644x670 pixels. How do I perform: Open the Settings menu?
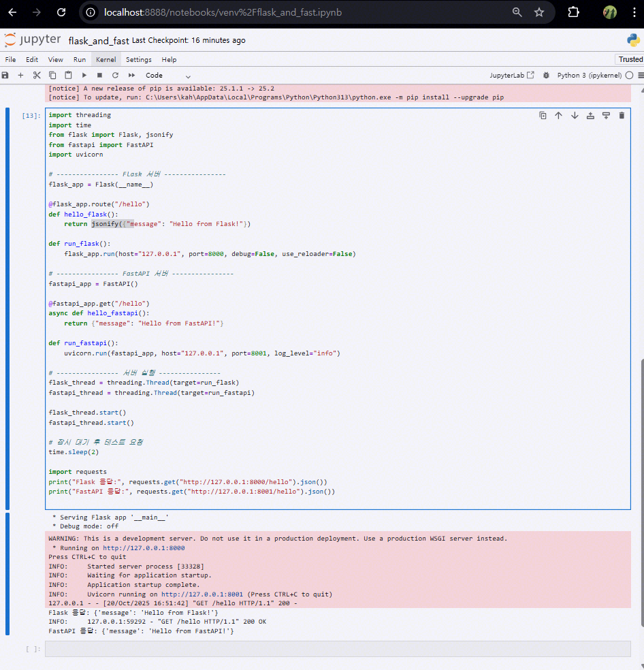(138, 59)
